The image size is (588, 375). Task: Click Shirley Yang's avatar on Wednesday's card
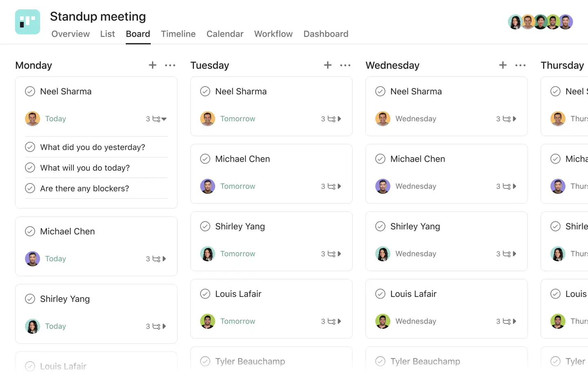(x=383, y=253)
